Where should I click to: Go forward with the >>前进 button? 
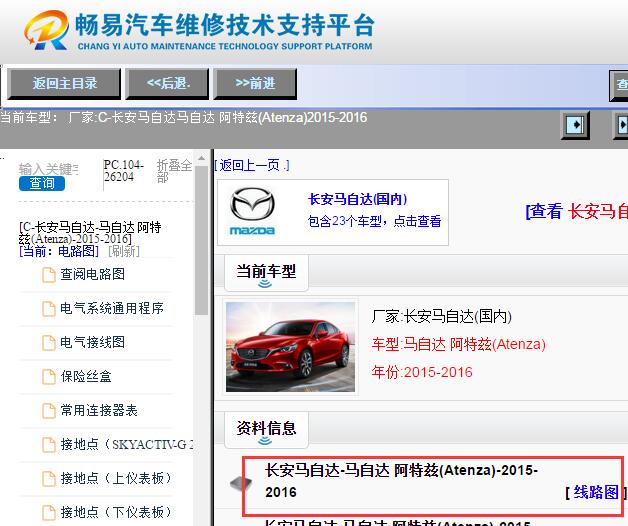tap(255, 84)
